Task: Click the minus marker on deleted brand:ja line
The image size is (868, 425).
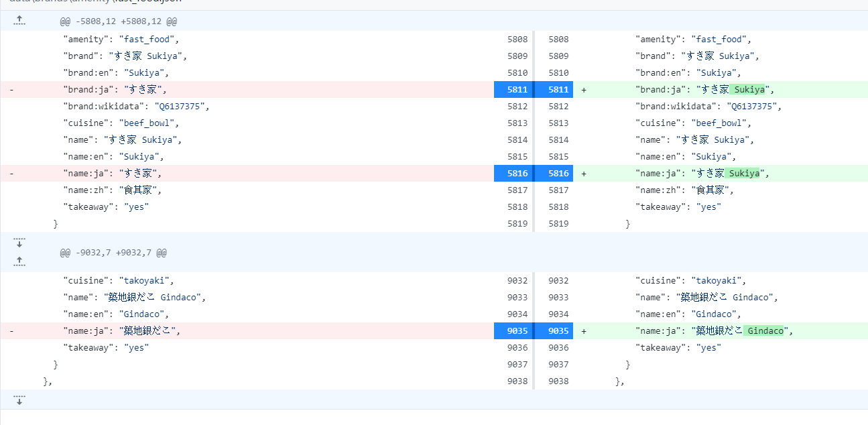Action: point(11,89)
